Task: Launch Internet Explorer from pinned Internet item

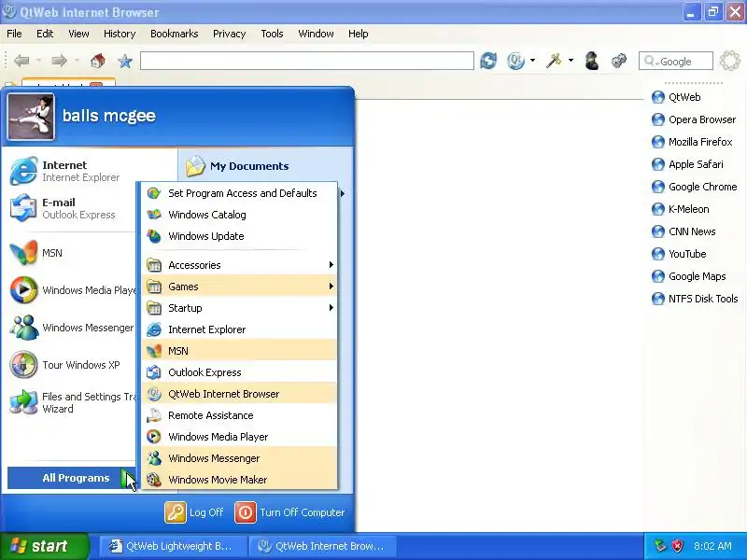Action: point(72,171)
